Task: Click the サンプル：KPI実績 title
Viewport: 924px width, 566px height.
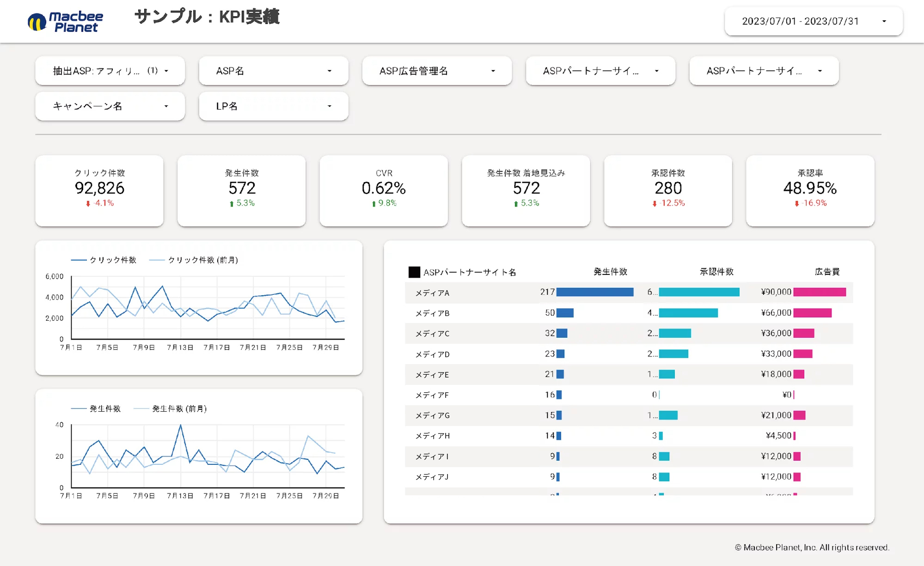Action: click(x=207, y=17)
